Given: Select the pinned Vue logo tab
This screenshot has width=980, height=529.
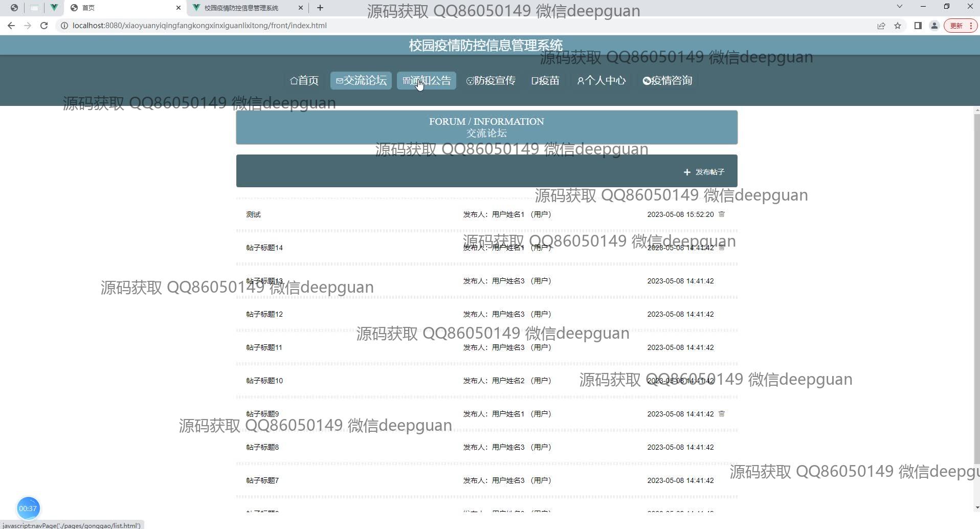Looking at the screenshot, I should (x=54, y=8).
